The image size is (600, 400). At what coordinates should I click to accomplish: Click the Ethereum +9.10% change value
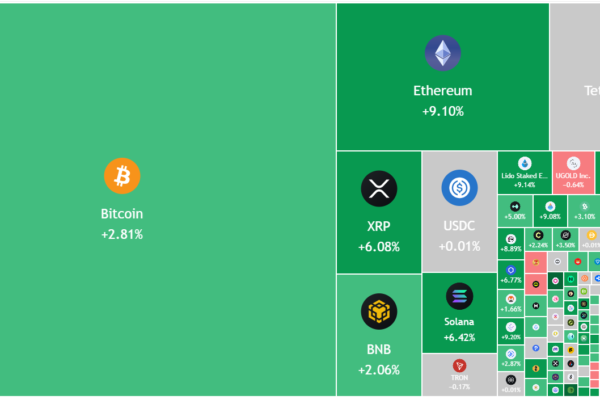point(442,111)
